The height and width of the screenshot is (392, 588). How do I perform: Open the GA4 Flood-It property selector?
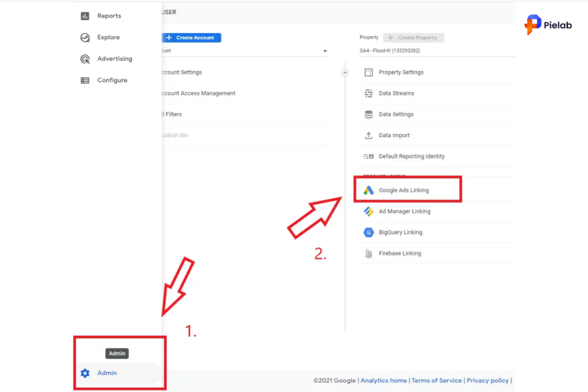click(437, 51)
